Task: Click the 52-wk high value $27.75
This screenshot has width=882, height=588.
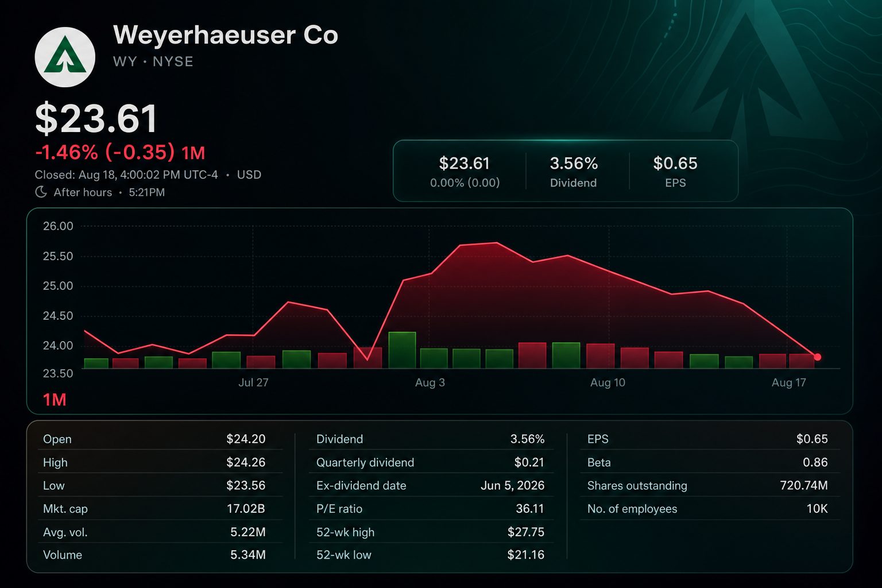Action: click(526, 532)
